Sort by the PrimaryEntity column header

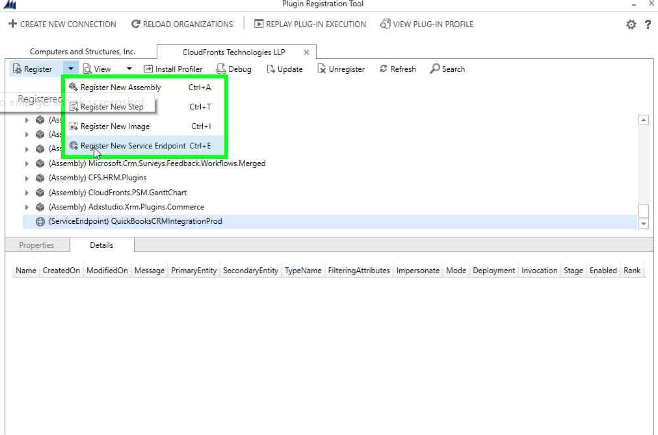(194, 271)
